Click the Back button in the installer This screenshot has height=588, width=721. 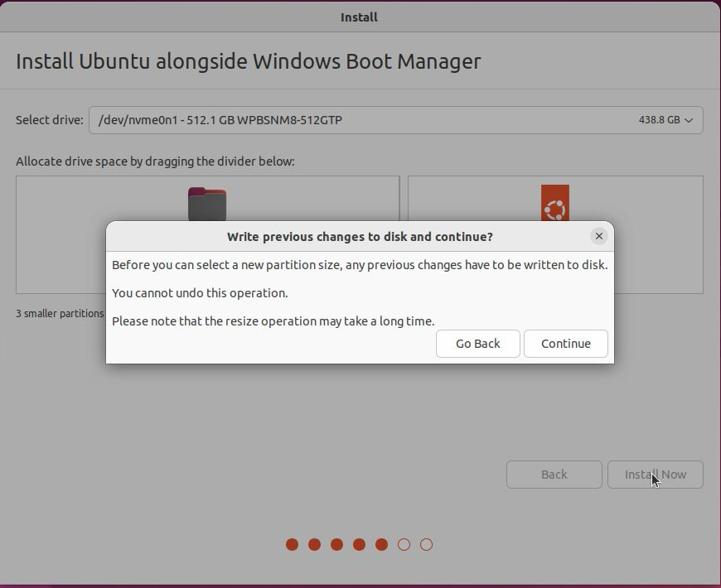554,475
